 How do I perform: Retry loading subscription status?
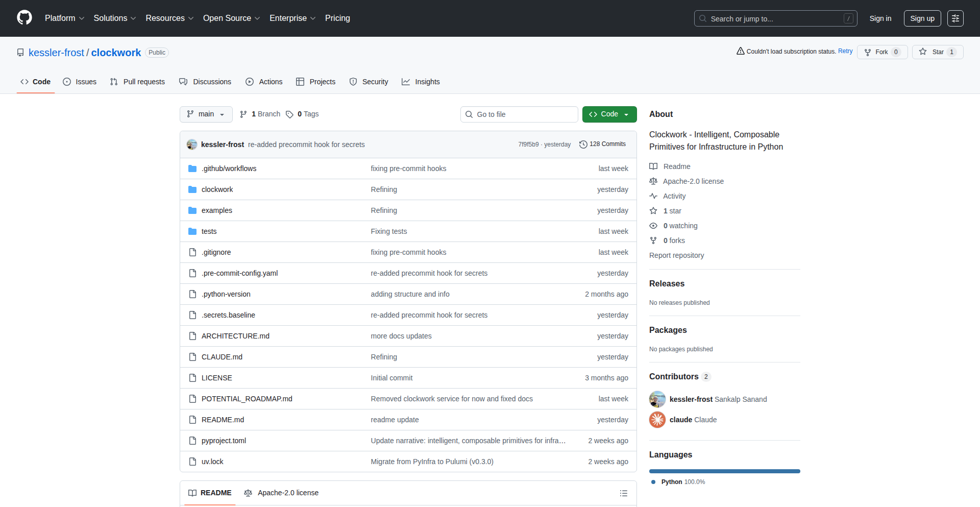tap(845, 51)
